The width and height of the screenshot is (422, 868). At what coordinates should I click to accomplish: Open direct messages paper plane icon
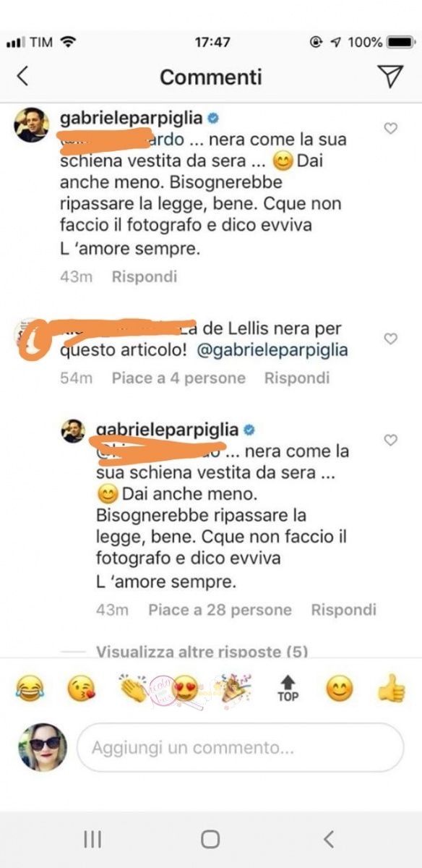[x=389, y=77]
